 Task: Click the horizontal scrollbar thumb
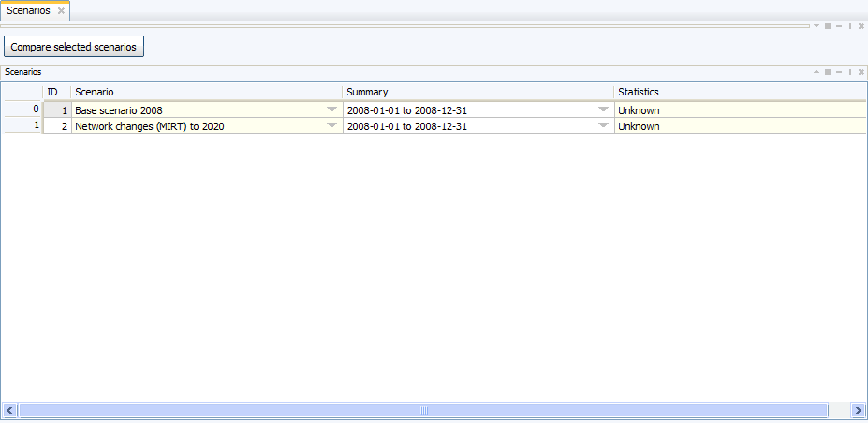tap(423, 410)
